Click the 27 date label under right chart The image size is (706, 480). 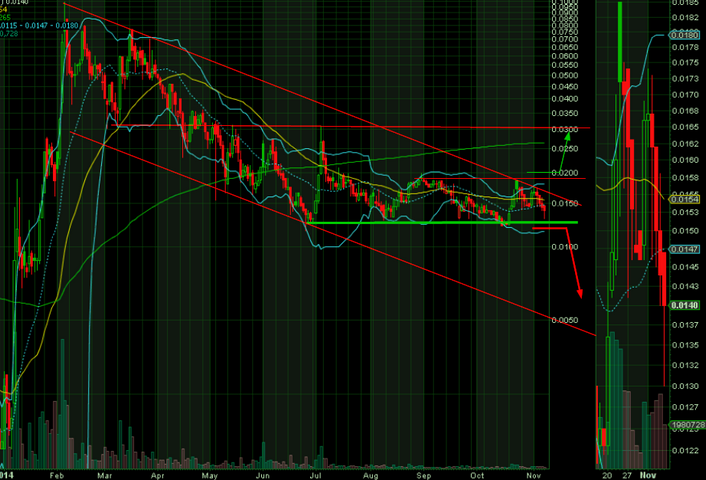pyautogui.click(x=627, y=475)
